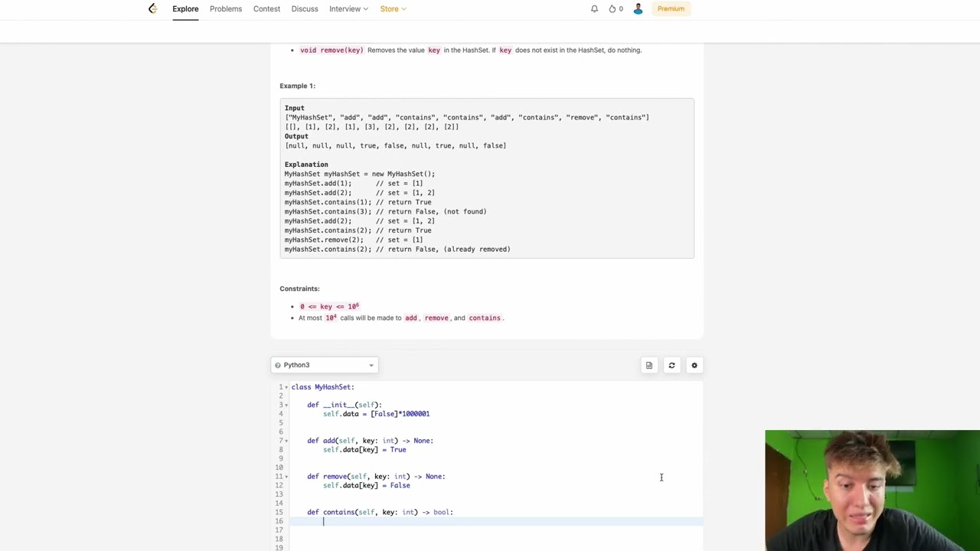Click the 'Explanation' label in the example
The image size is (980, 551).
(306, 165)
